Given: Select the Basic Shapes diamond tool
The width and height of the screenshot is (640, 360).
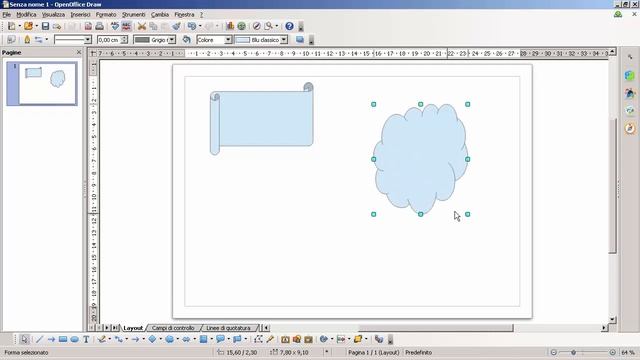Looking at the screenshot, I should (152, 339).
